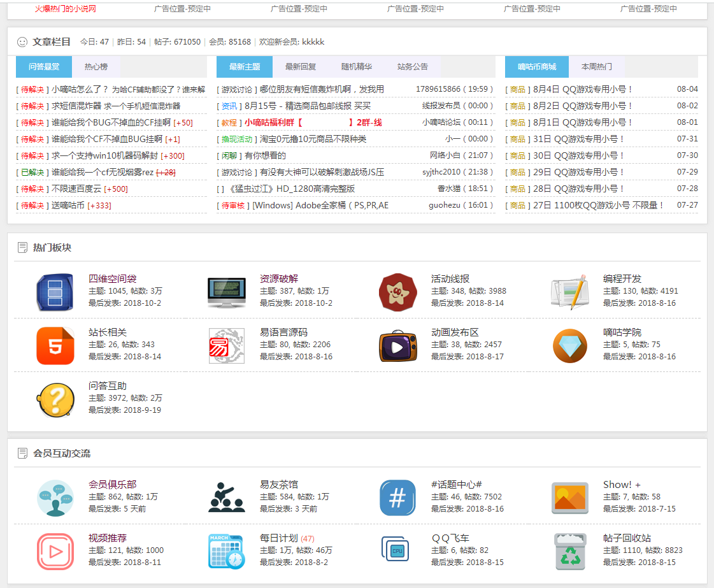Open the 问答互助 question mark icon
The height and width of the screenshot is (588, 714).
55,400
